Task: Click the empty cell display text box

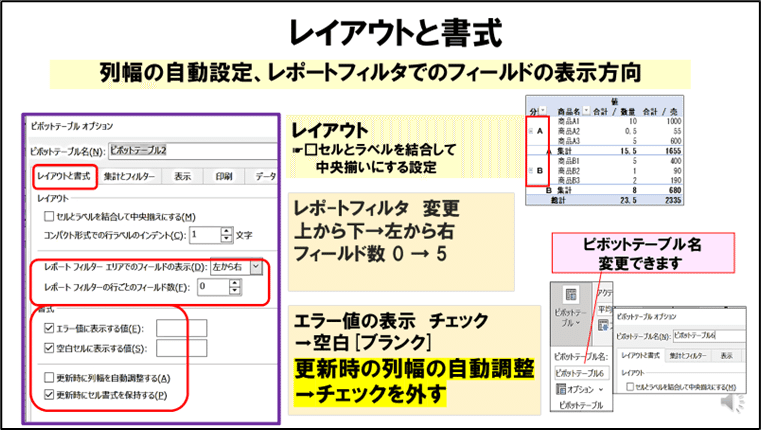Action: pyautogui.click(x=182, y=348)
